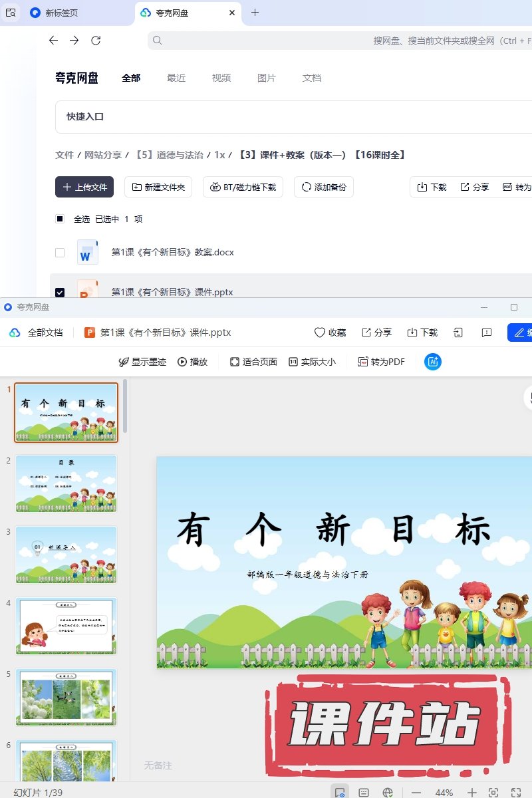This screenshot has height=798, width=532.
Task: Convert presentation with 转为PDF button
Action: pos(381,362)
